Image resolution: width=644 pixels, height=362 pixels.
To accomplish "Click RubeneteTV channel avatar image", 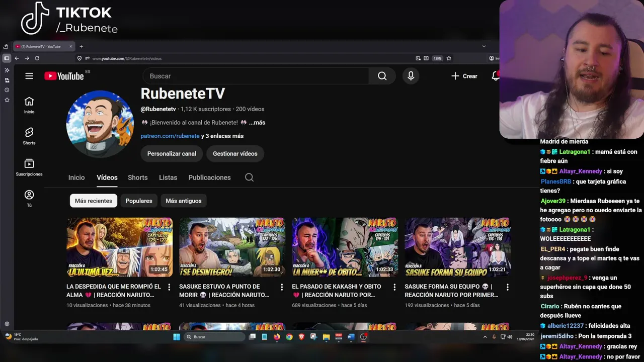I will (x=100, y=124).
